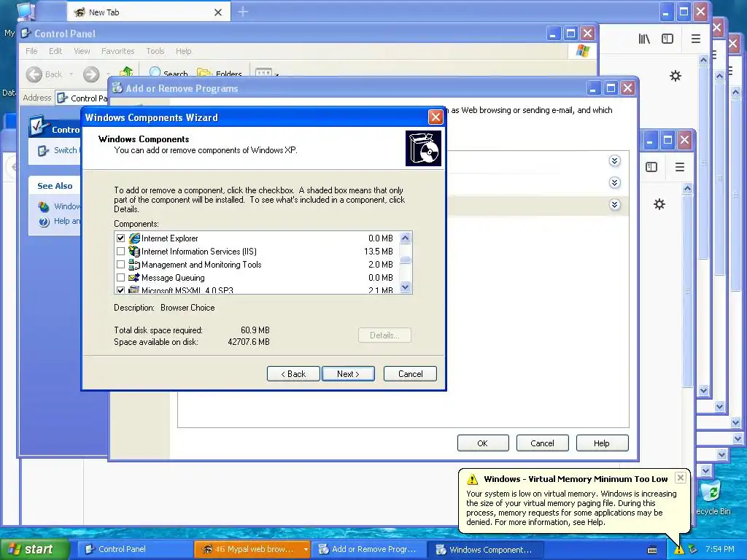Click the Back arrow in Control Panel toolbar
This screenshot has height=560, width=747.
34,74
